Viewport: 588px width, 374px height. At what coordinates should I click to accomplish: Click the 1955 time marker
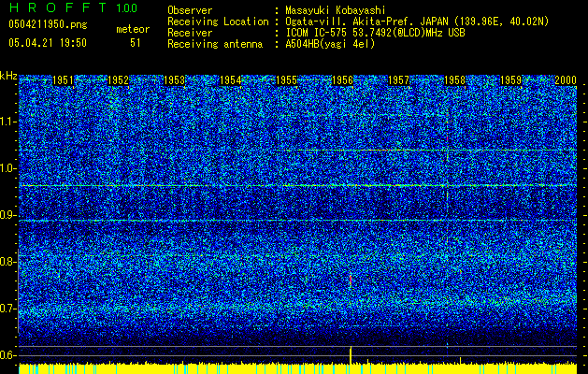(286, 80)
